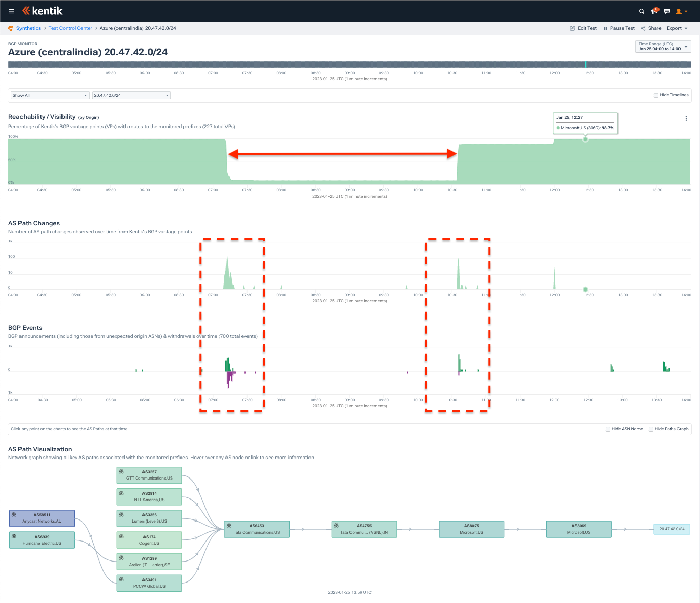Click the time range slider bar
700x603 pixels.
(x=349, y=65)
